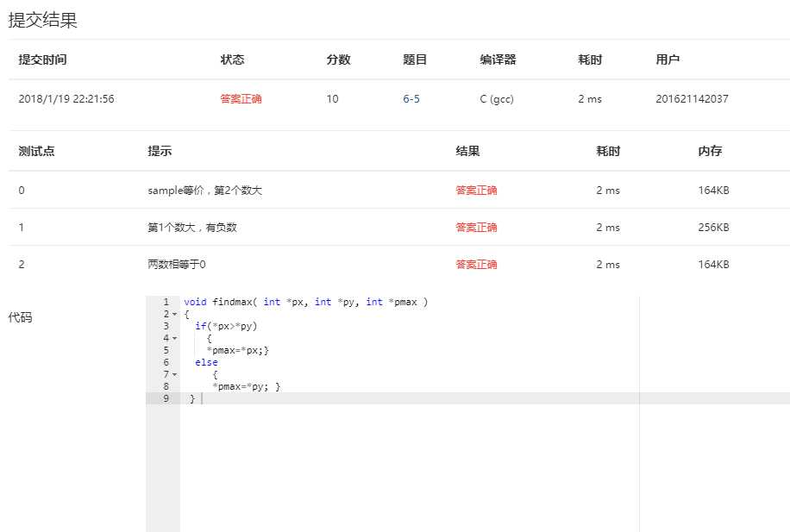Click the 内存 column header
Viewport: 790px width, 532px height.
click(x=710, y=151)
